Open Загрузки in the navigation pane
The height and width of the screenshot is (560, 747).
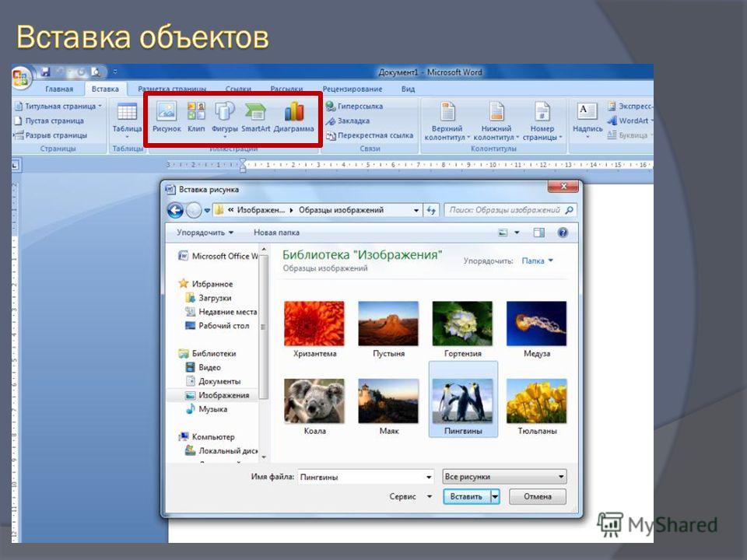[x=209, y=298]
